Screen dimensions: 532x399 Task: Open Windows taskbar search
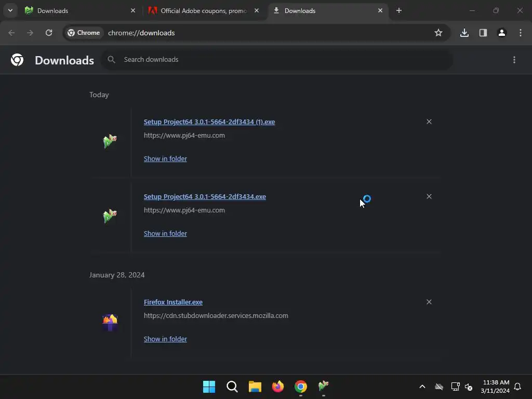[232, 387]
